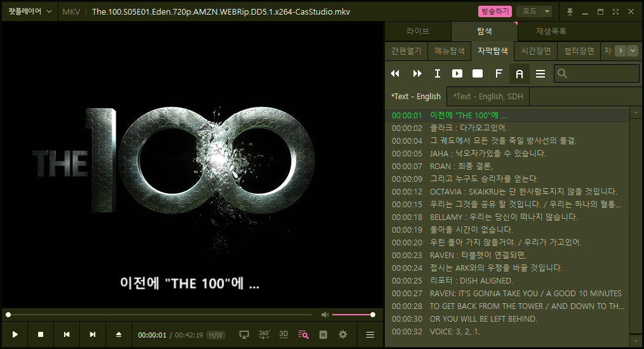The image size is (644, 349).
Task: Toggle the highlighted A icon
Action: click(x=520, y=74)
